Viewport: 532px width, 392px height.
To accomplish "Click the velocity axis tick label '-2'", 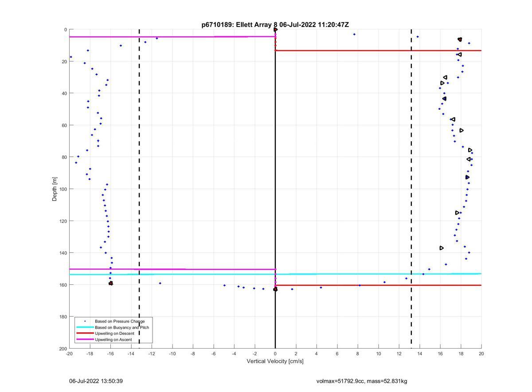I will [x=254, y=353].
